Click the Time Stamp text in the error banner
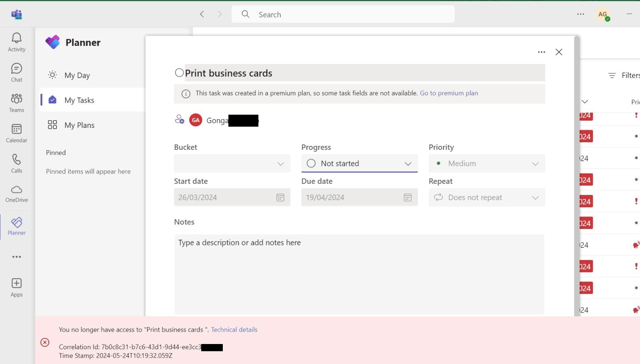 point(116,356)
